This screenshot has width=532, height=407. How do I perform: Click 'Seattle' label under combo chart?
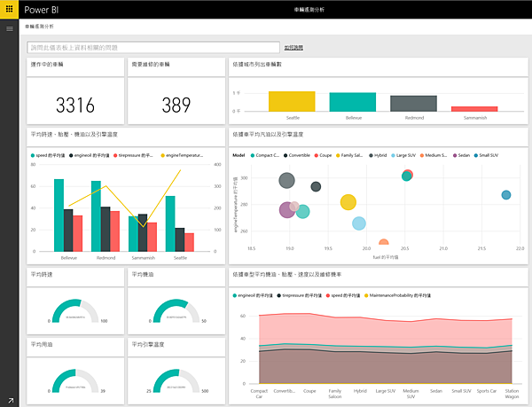180,258
